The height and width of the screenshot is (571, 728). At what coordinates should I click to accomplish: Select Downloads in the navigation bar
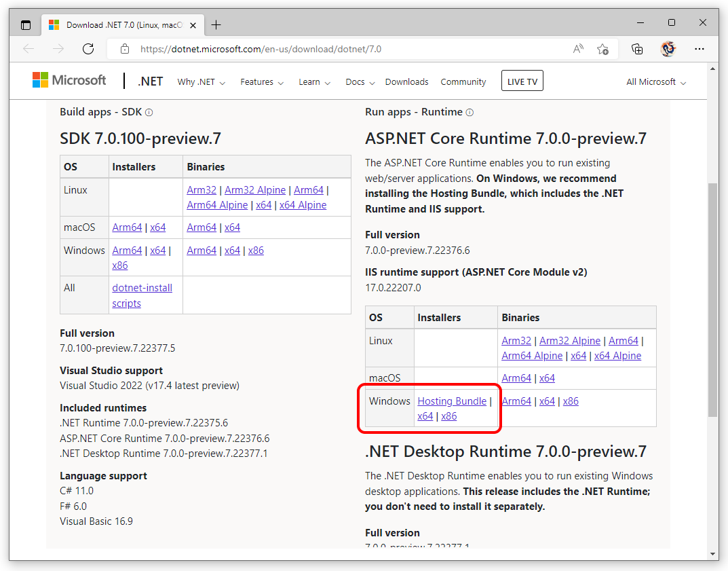coord(406,81)
